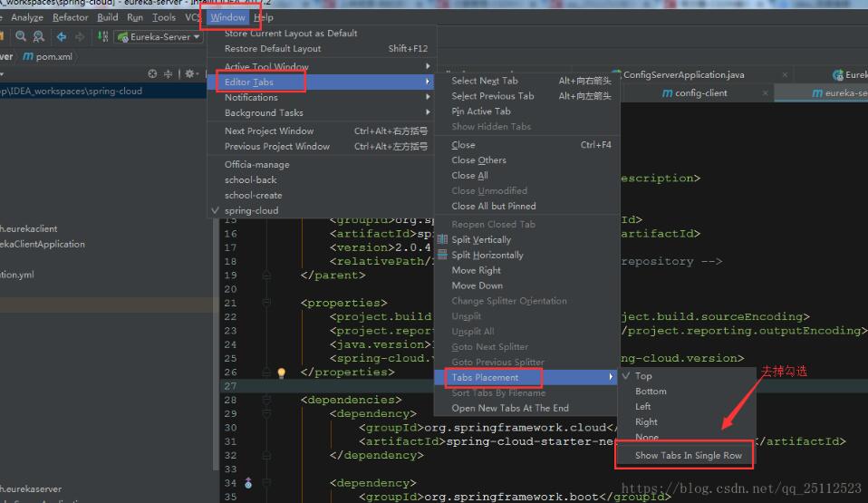Image resolution: width=868 pixels, height=503 pixels.
Task: Switch to the school-back project window
Action: (251, 180)
